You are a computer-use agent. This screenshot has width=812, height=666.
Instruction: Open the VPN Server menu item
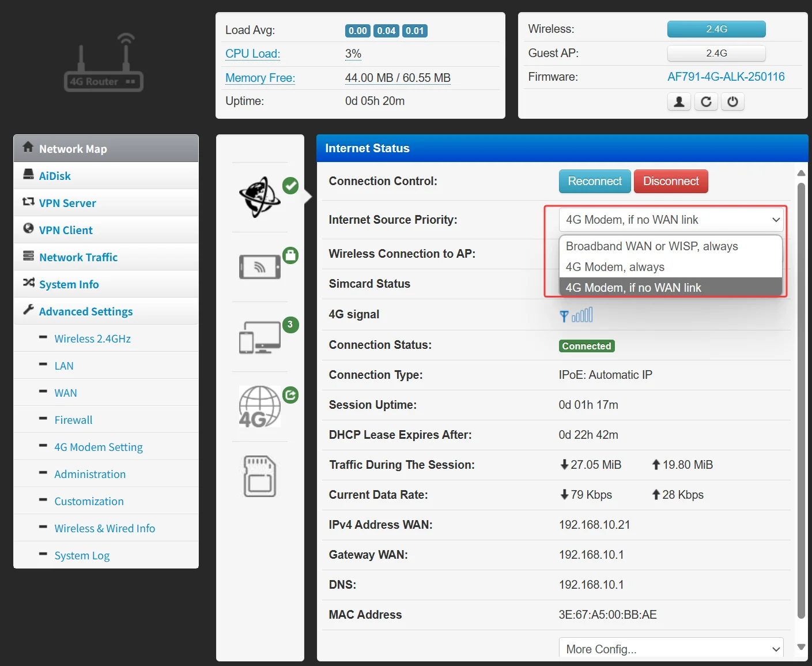(x=106, y=203)
